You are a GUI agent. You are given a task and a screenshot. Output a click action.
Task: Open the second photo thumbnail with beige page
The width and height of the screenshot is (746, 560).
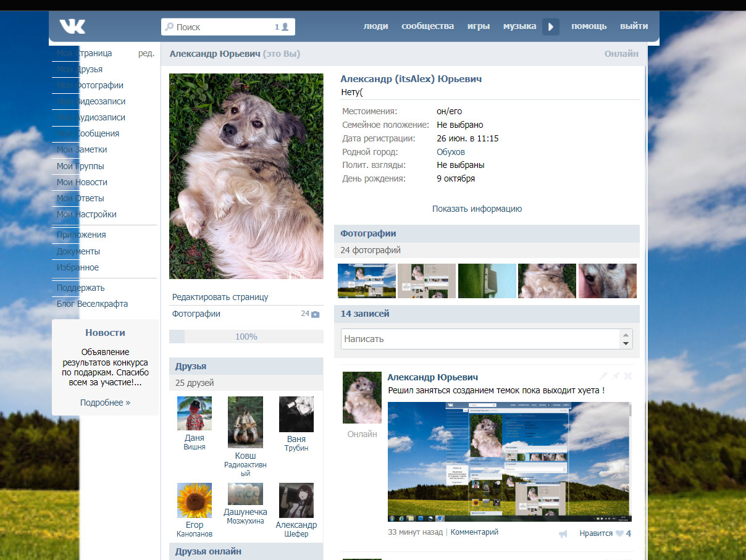(x=427, y=281)
